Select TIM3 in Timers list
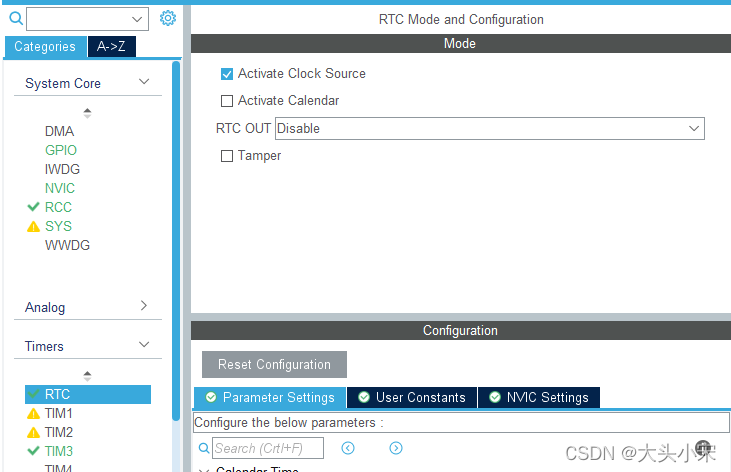The image size is (731, 472). pos(59,451)
